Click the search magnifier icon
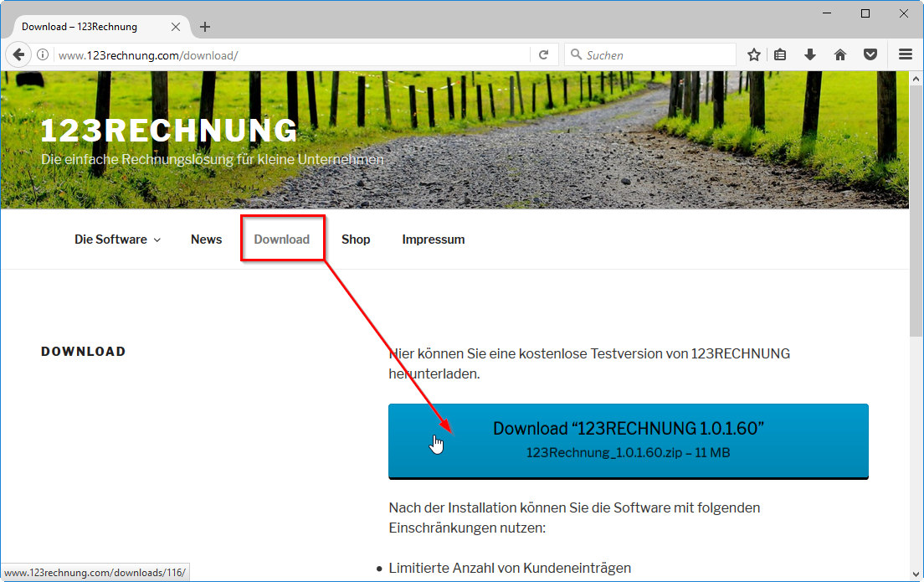The width and height of the screenshot is (924, 582). click(577, 54)
